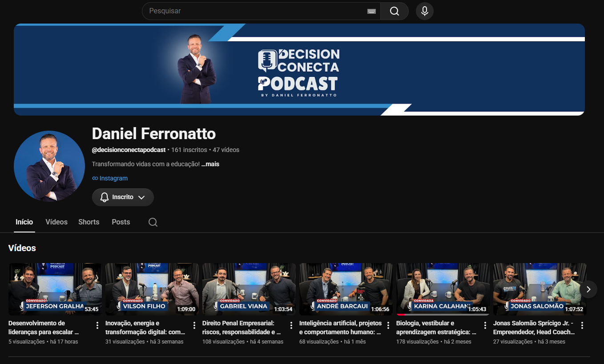The width and height of the screenshot is (604, 364).
Task: Click the @decisionconectapodcast handle
Action: pos(129,150)
